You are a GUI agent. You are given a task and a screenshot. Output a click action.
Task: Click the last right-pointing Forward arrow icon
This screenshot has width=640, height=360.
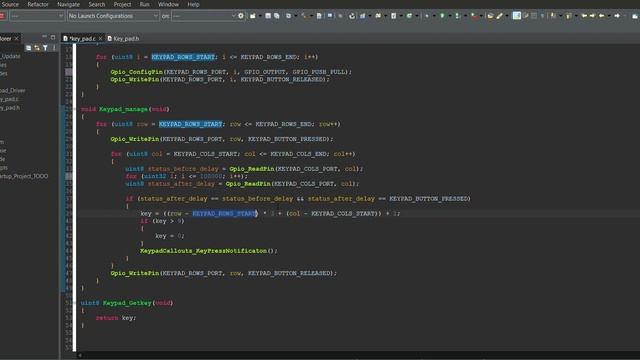pos(617,16)
